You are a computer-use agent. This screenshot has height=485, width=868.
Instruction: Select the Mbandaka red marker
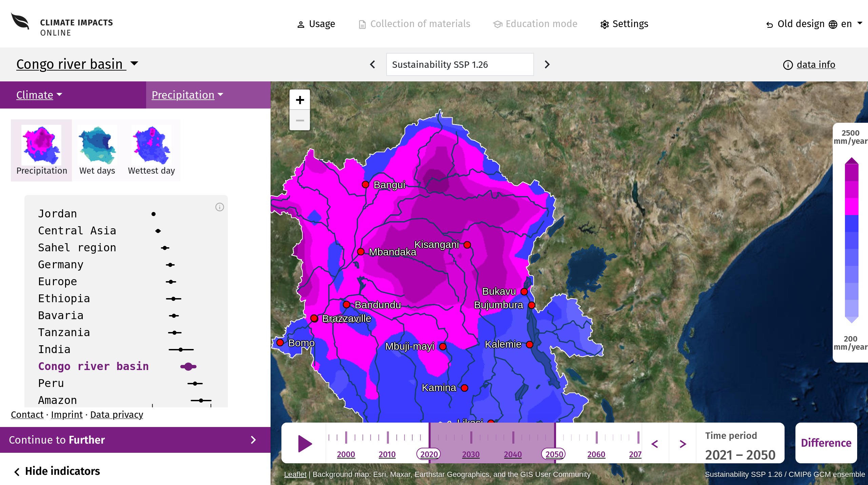point(361,252)
